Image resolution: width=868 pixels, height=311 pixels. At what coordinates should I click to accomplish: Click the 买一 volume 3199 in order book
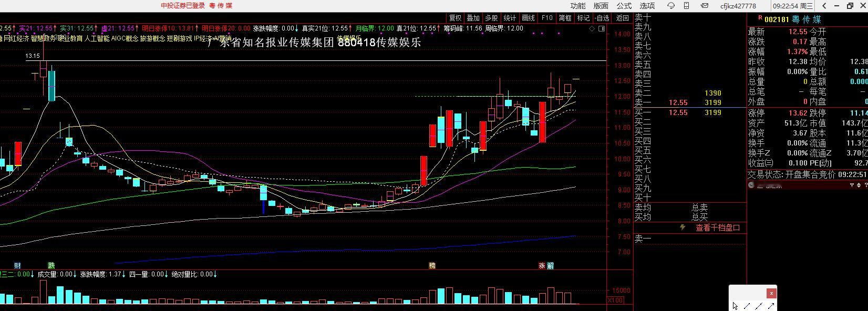tap(712, 112)
